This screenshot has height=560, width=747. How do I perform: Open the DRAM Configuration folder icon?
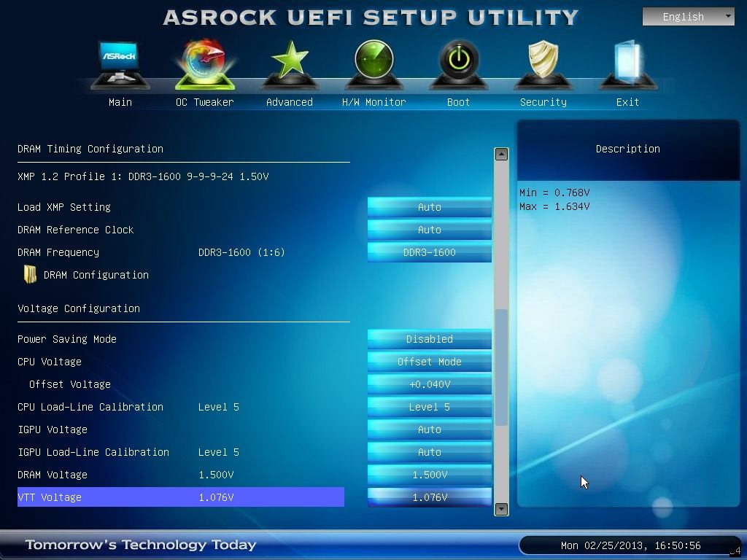click(x=30, y=275)
